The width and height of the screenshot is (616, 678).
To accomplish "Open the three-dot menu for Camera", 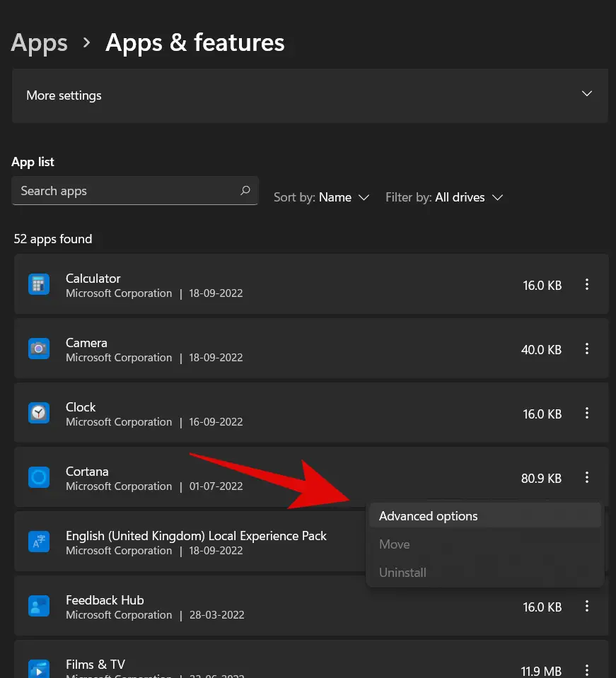I will [x=587, y=349].
